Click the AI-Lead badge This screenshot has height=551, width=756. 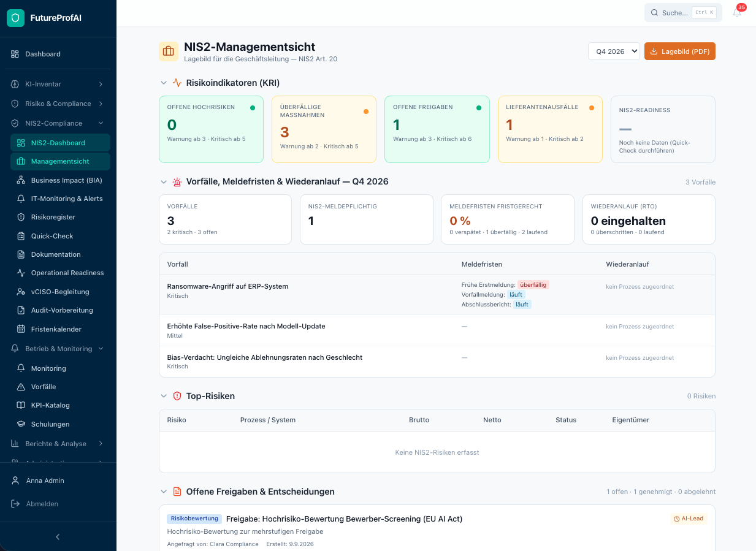689,519
